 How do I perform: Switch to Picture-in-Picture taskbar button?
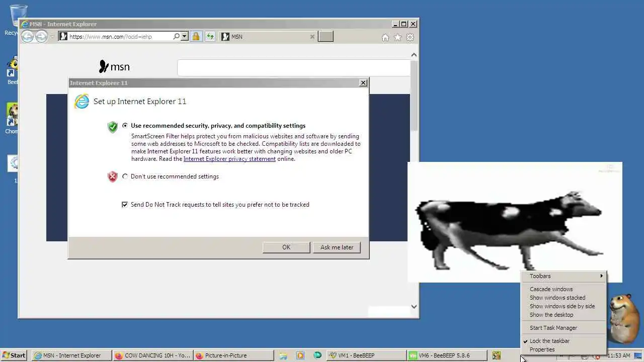pos(234,355)
